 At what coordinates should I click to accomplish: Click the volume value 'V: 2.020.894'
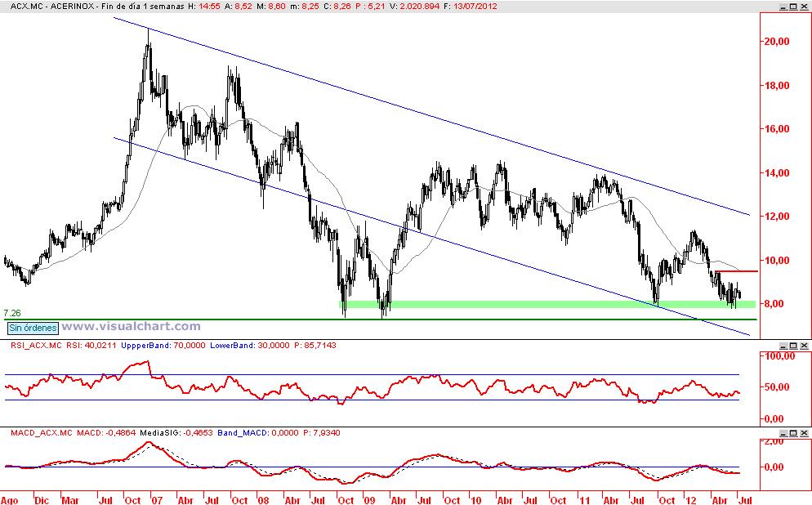pos(417,7)
